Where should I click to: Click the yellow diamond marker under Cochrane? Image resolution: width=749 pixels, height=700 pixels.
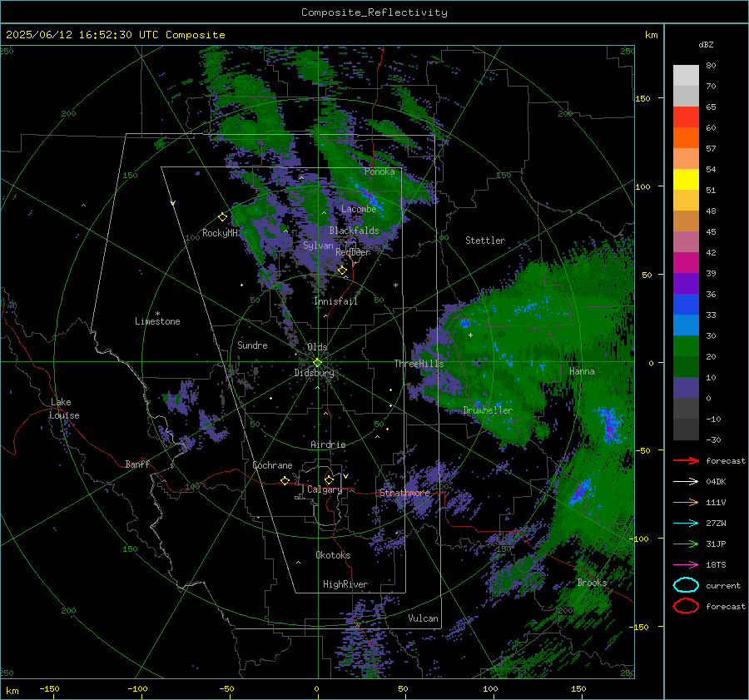(x=285, y=481)
